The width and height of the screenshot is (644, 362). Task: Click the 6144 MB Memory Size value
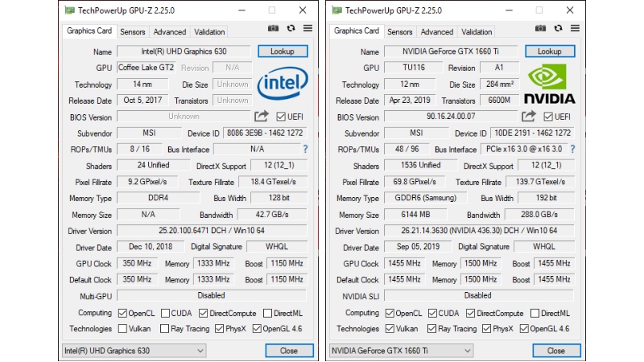[415, 214]
